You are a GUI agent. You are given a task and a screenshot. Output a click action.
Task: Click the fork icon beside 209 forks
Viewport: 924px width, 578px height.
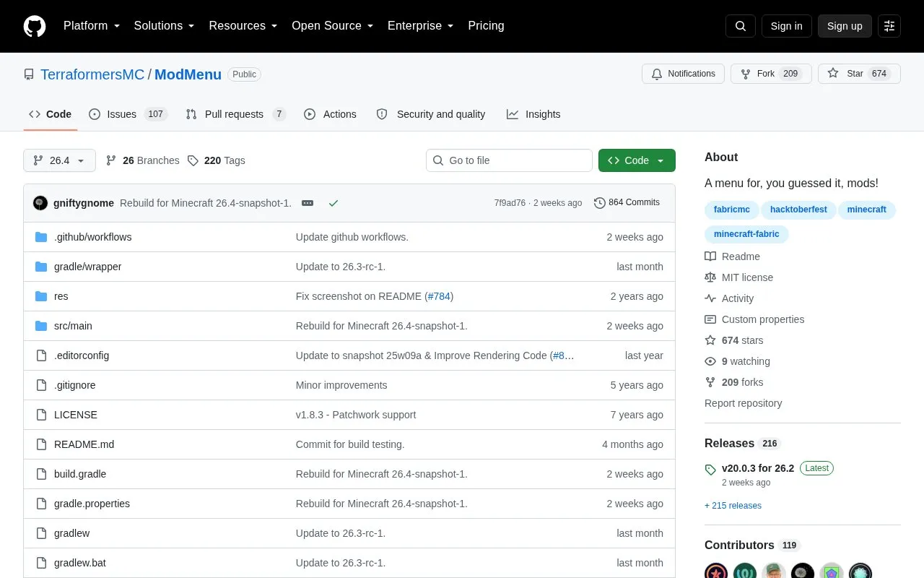(710, 382)
